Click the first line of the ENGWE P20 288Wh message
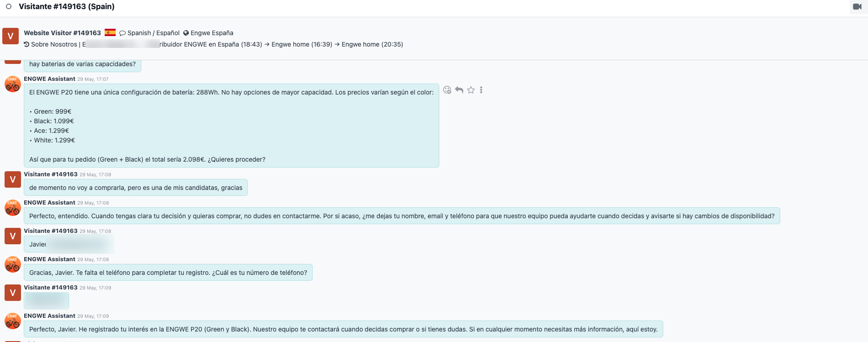The height and width of the screenshot is (342, 868). (x=231, y=92)
